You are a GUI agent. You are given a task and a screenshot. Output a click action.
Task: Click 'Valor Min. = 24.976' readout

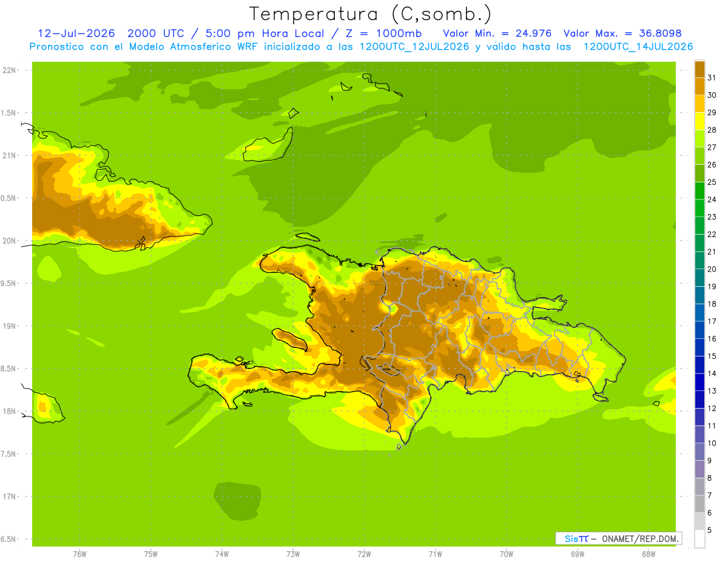click(x=497, y=33)
